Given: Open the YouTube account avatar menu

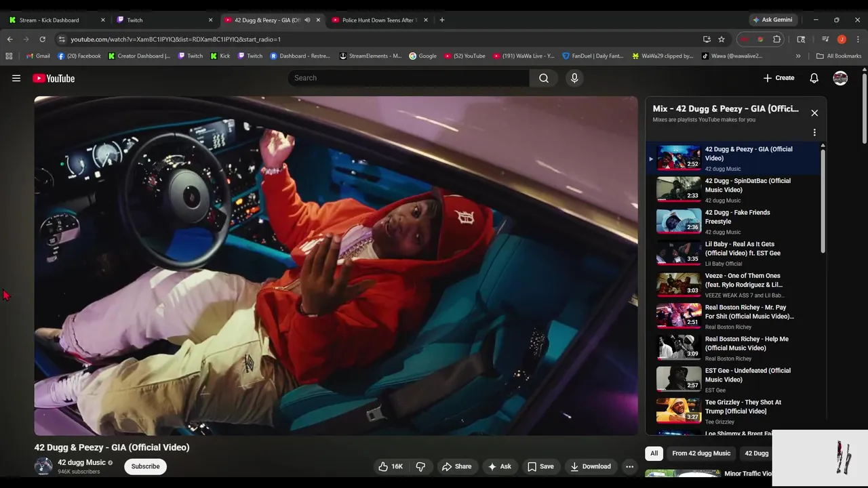Looking at the screenshot, I should click(840, 78).
